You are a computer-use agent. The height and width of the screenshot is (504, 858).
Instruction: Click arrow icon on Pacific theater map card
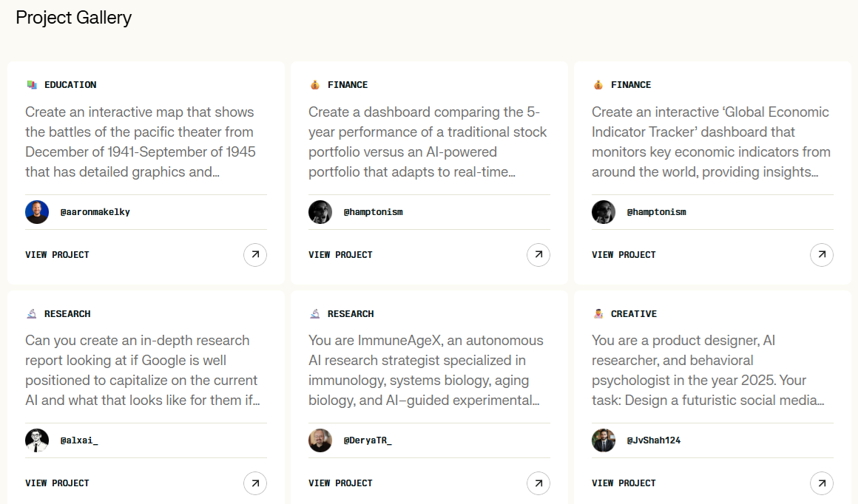(x=255, y=255)
